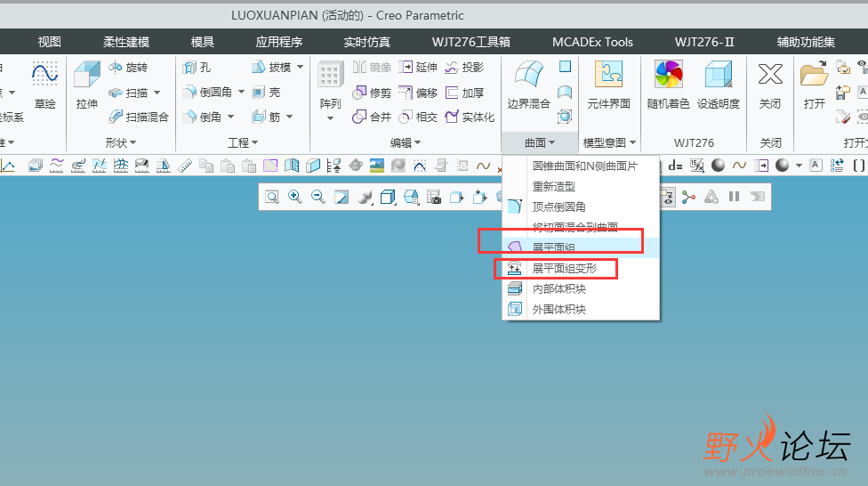This screenshot has width=868, height=486.
Task: Click the Refit zoom-window icon in graphics toolbar
Action: pos(272,197)
